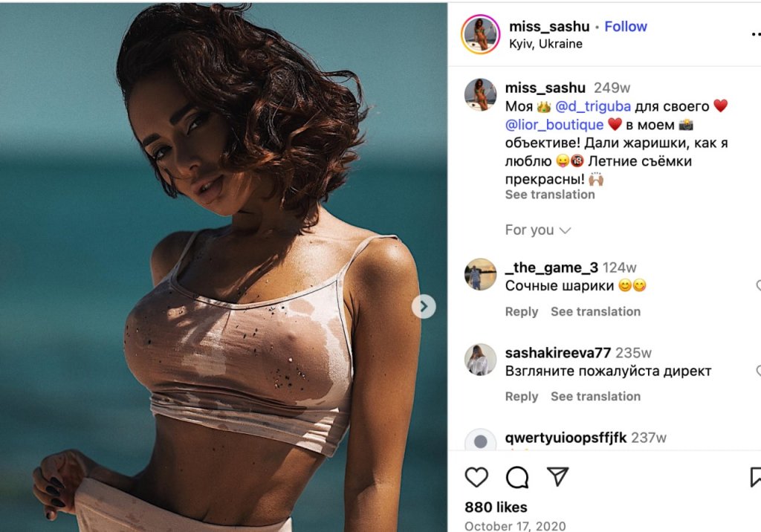Like the _the_game_3 comment
This screenshot has width=761, height=532.
[759, 285]
